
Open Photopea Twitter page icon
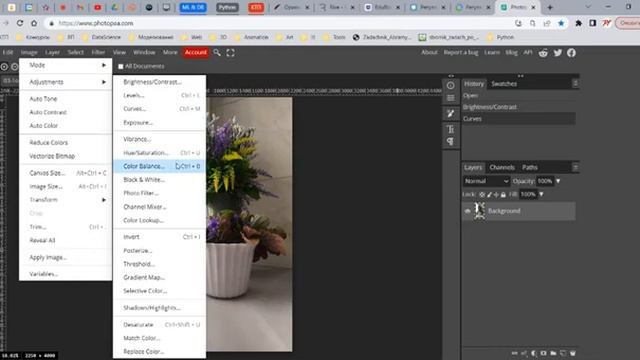point(558,53)
